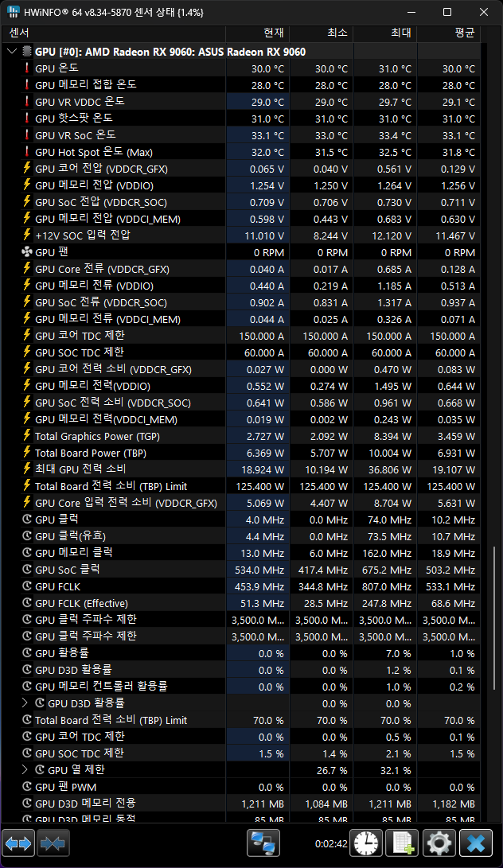This screenshot has height=868, width=503.
Task: Expand the GPU 열 제한 subgroup
Action: coord(25,769)
